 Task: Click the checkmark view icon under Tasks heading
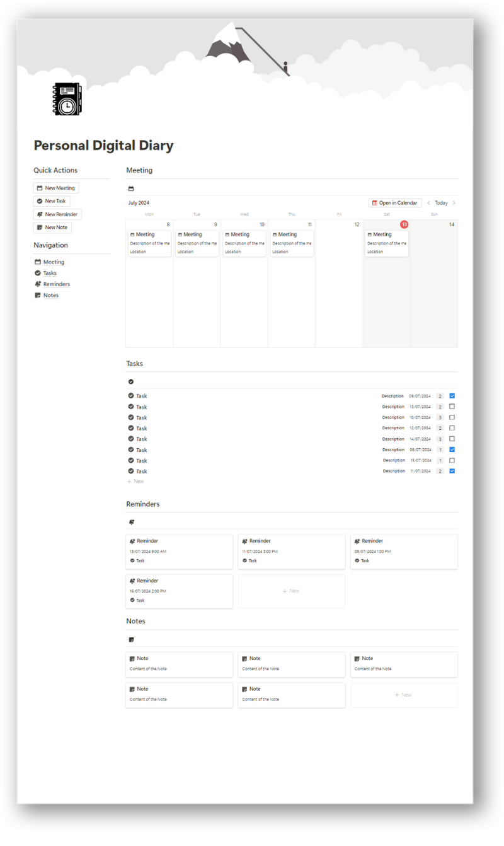(x=131, y=382)
